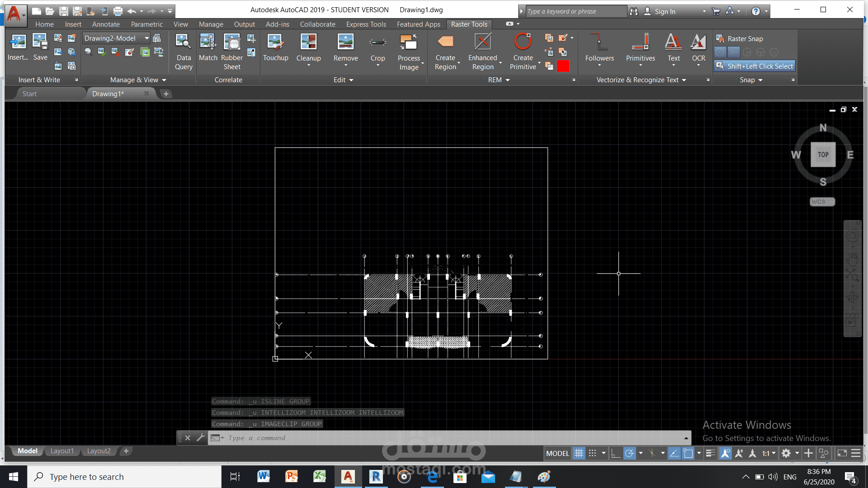The image size is (868, 488).
Task: Toggle grid display in status bar
Action: tap(579, 453)
